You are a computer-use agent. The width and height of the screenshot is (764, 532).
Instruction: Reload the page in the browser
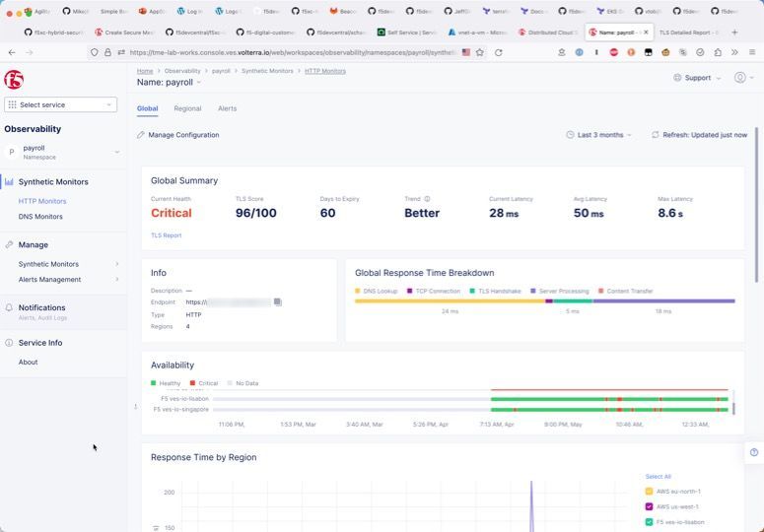(x=498, y=52)
